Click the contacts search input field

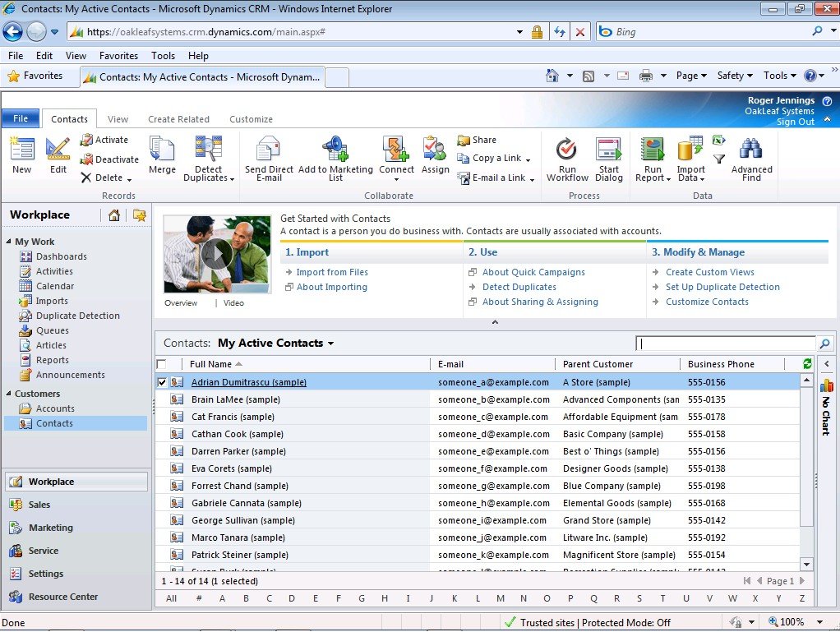pyautogui.click(x=726, y=344)
